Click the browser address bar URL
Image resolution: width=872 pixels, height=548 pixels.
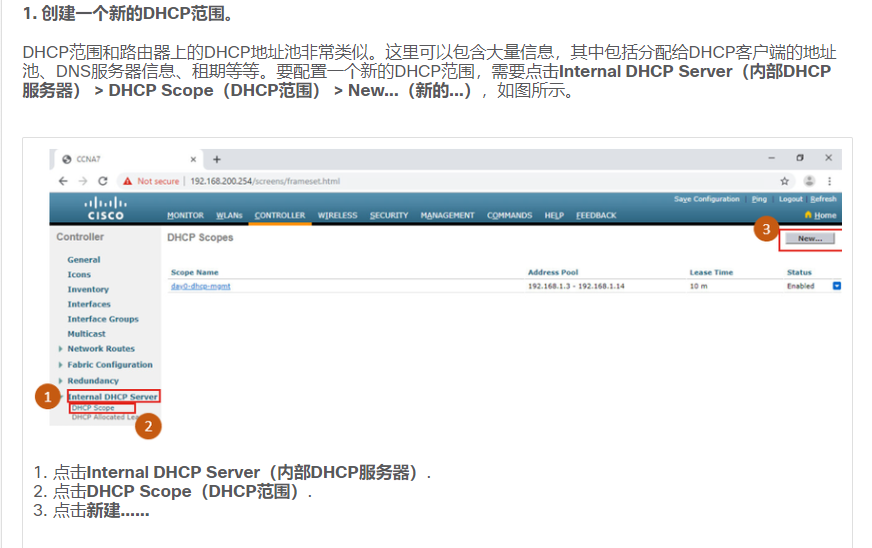(265, 181)
